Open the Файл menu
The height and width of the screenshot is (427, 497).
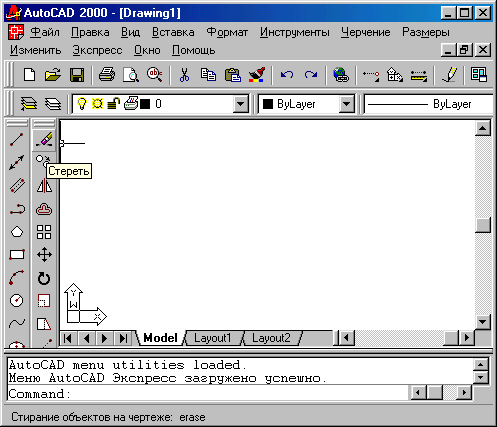(45, 32)
